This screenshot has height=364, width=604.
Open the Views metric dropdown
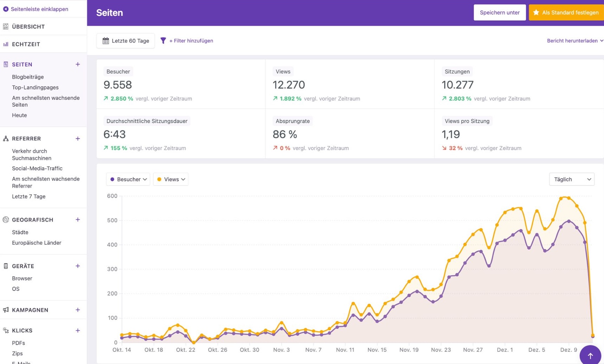pyautogui.click(x=171, y=179)
